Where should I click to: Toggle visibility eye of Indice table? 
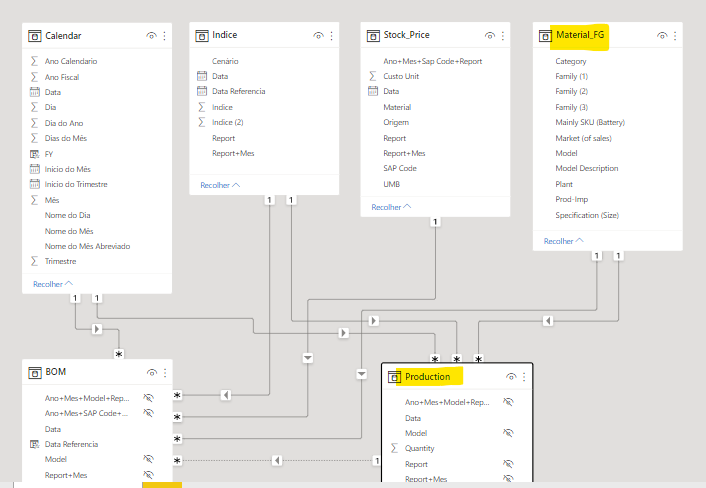pos(319,36)
